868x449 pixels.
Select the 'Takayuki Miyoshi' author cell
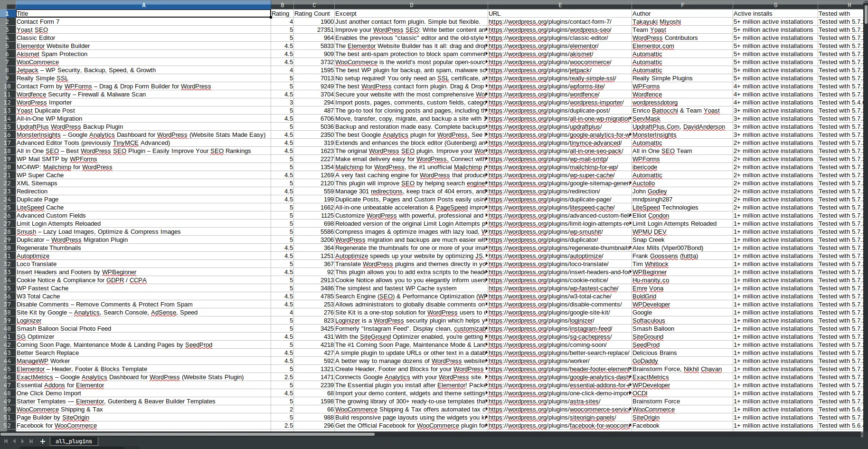(x=682, y=22)
